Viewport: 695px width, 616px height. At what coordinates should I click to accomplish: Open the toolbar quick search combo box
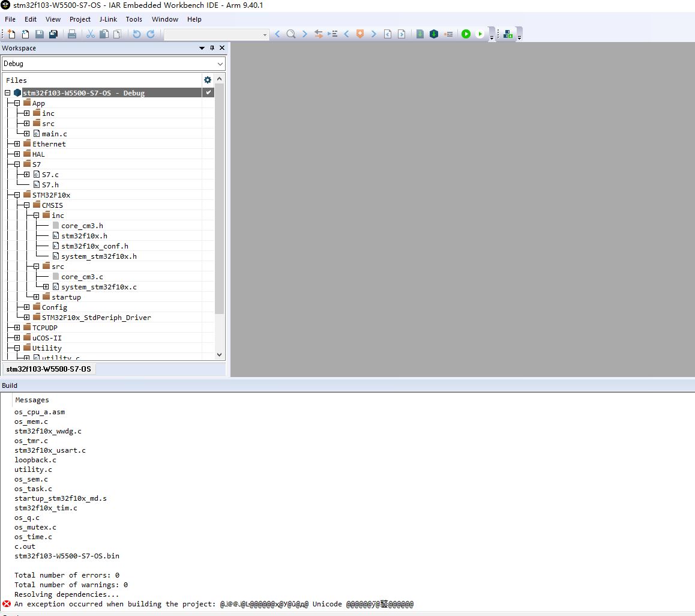(x=216, y=34)
